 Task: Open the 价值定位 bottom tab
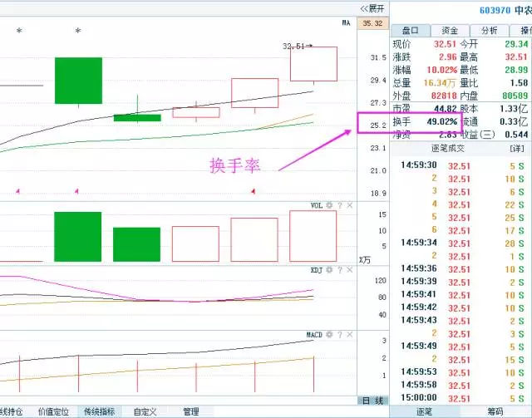pyautogui.click(x=53, y=411)
